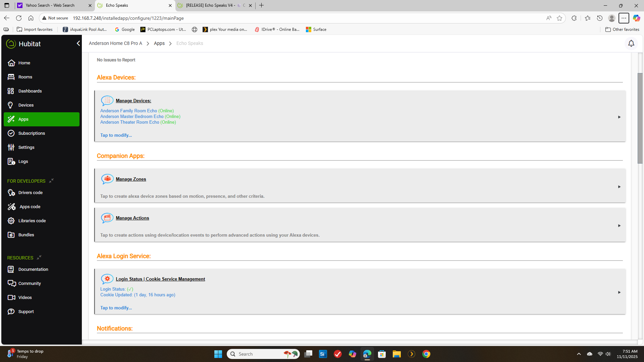644x362 pixels.
Task: Collapse the FOR DEVELOPERS section
Action: coord(51,181)
